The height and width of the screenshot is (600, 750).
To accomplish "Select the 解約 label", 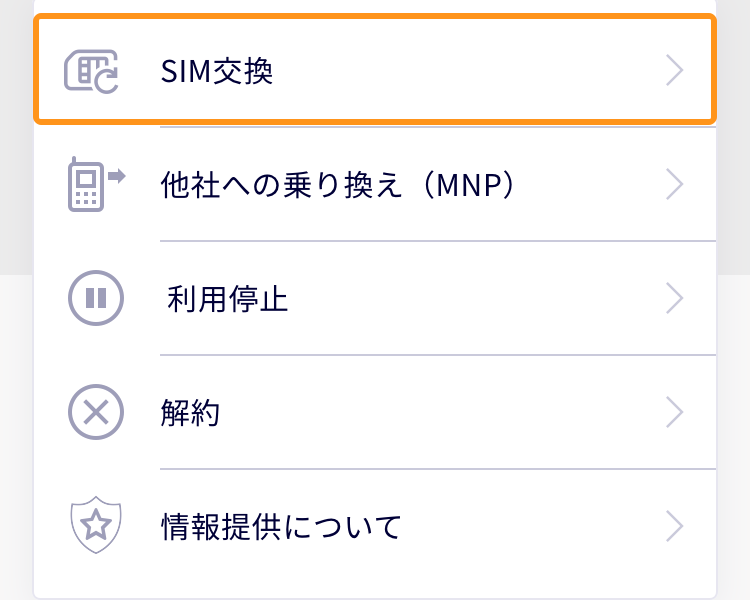I will click(x=190, y=412).
